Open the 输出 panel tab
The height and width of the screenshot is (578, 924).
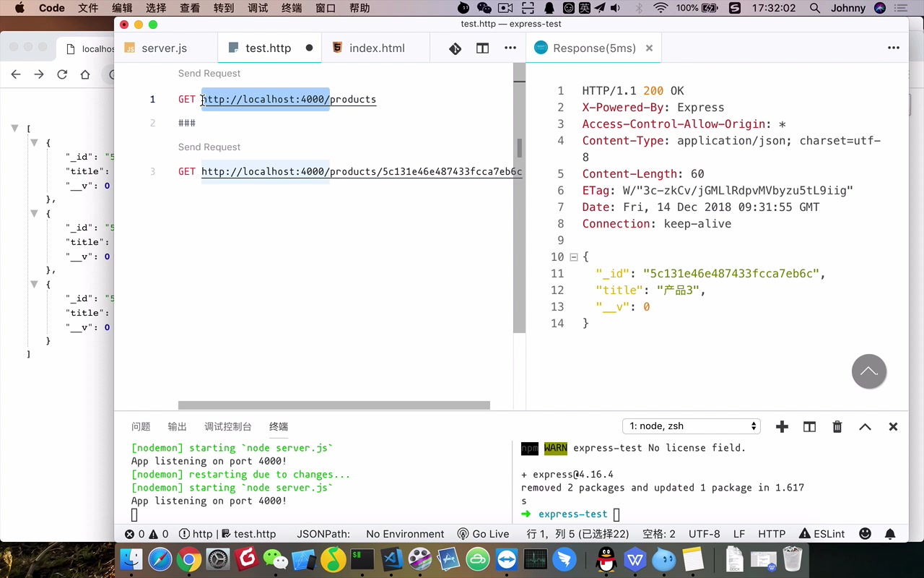(177, 426)
